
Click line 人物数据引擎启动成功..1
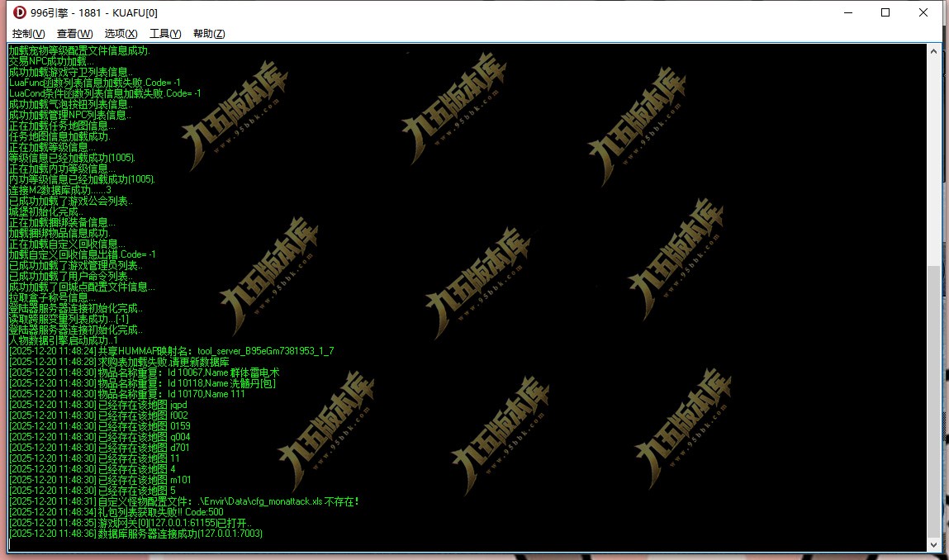point(64,341)
